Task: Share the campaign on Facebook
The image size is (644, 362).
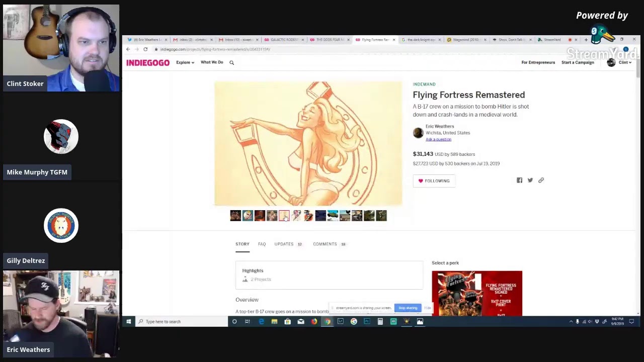Action: [x=519, y=180]
